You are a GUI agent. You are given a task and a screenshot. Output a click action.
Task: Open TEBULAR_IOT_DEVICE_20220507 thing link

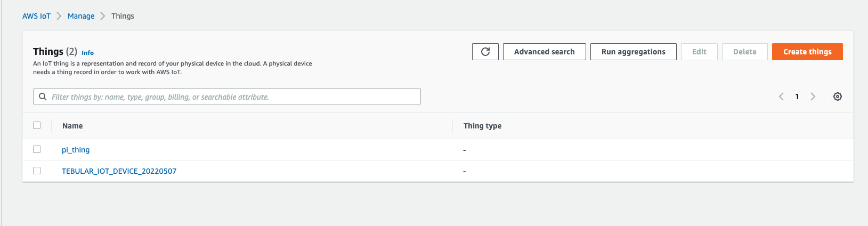click(x=119, y=171)
